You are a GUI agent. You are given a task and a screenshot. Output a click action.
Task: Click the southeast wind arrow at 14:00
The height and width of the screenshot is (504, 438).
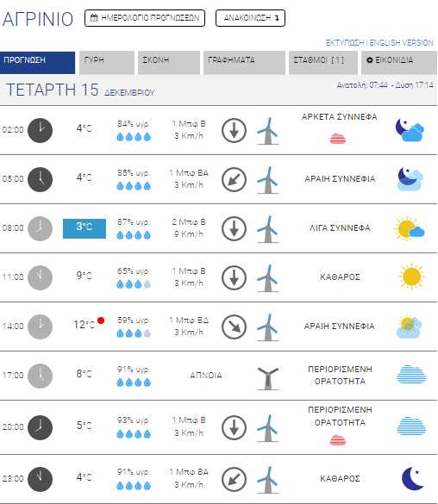(x=234, y=327)
